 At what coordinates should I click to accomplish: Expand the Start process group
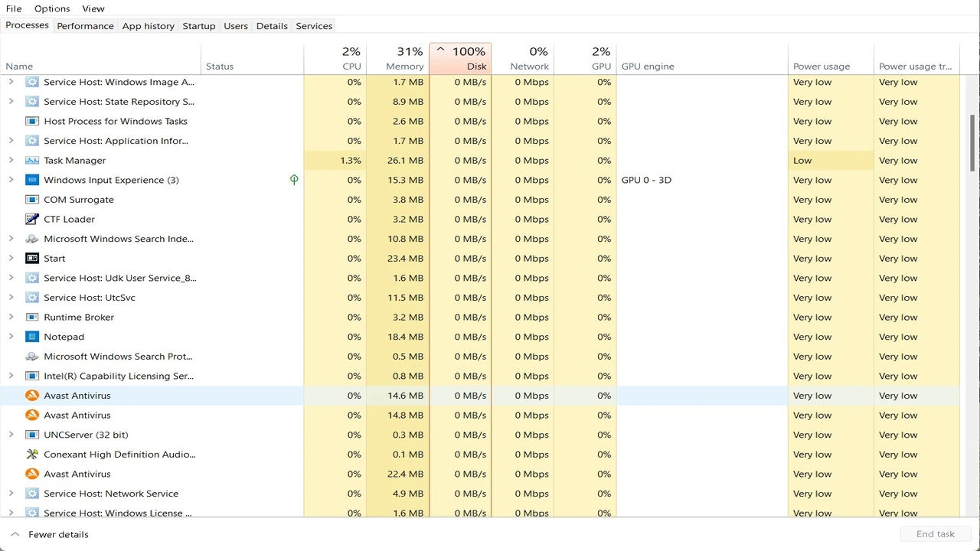click(11, 259)
